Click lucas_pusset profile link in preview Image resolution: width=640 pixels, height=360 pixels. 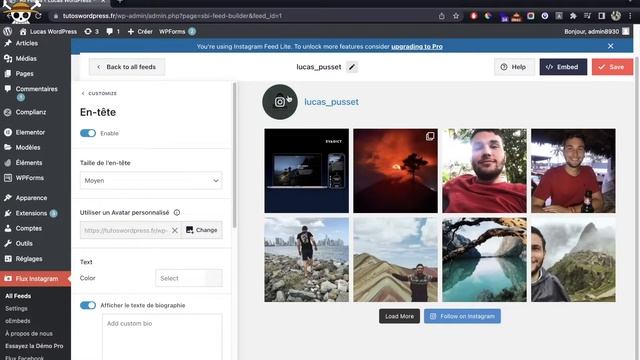point(331,102)
